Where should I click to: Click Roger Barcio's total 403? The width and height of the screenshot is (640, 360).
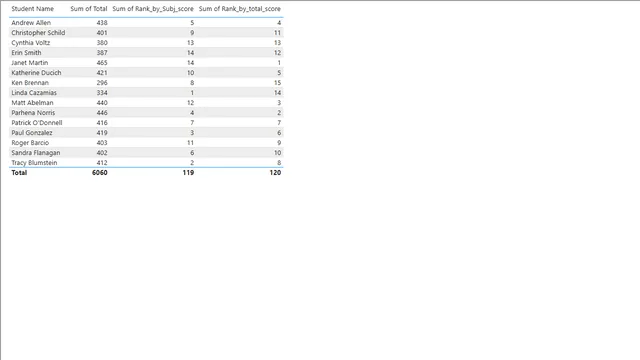[102, 143]
